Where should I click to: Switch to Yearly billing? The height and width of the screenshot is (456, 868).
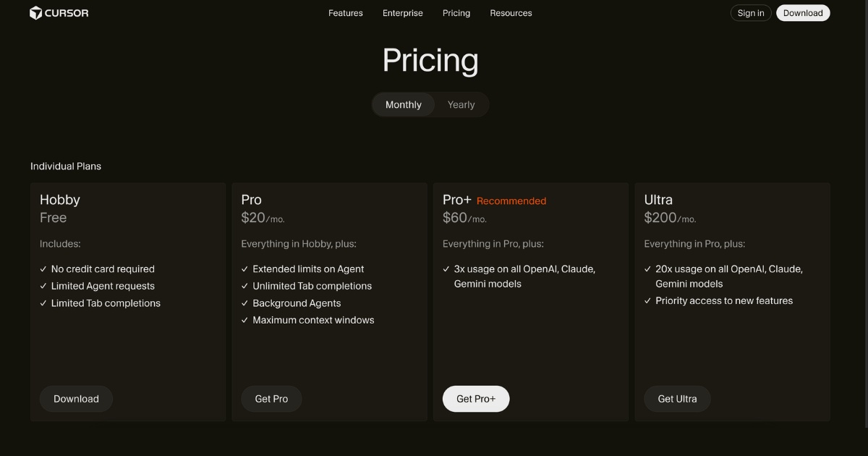(461, 105)
